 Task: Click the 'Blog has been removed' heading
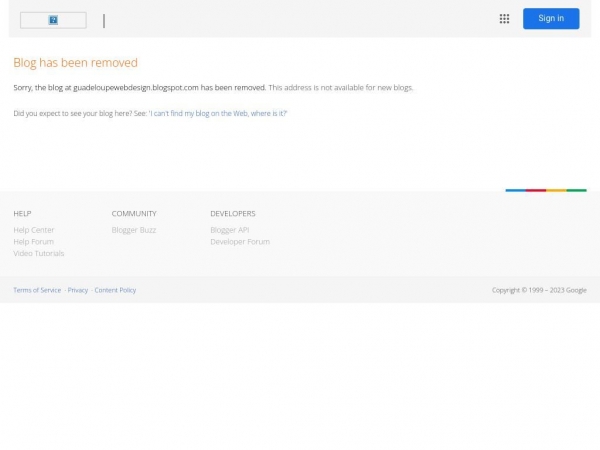click(x=75, y=62)
